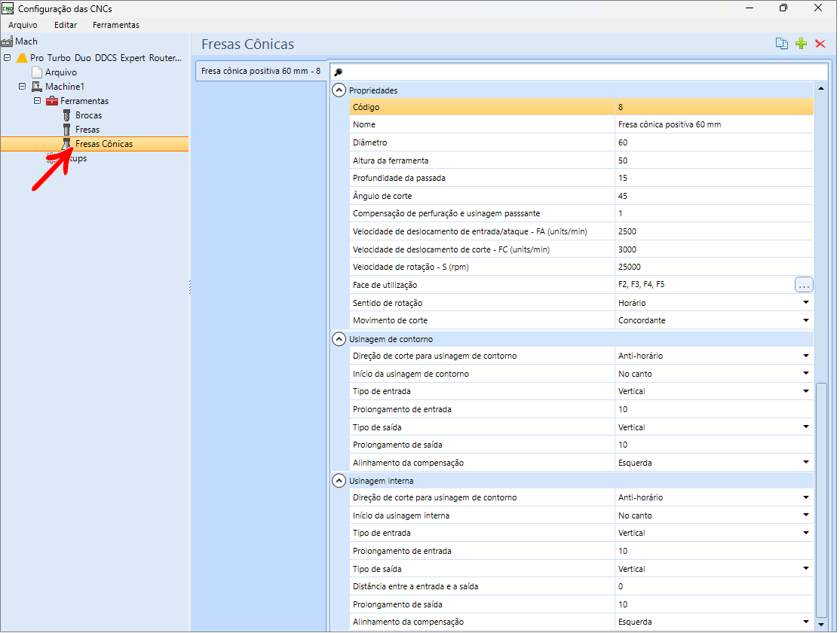Click the Machine1 machine icon
This screenshot has width=840, height=633.
point(37,86)
